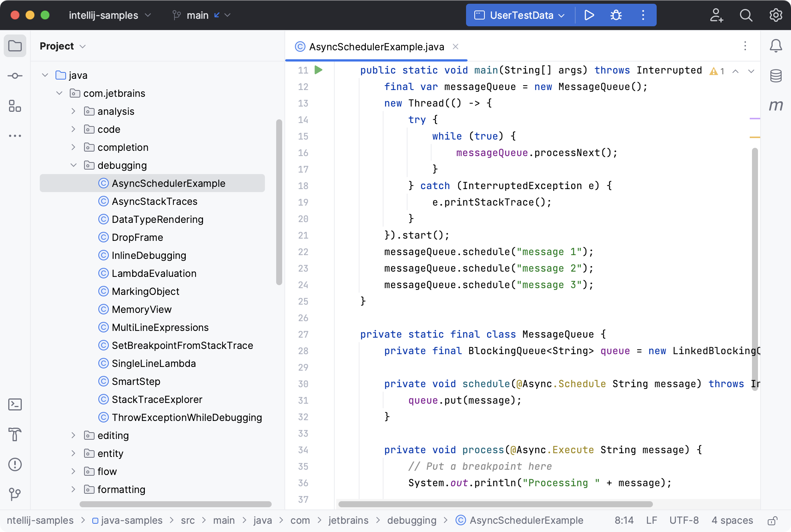Debug UserTestData with the bug icon
This screenshot has width=791, height=532.
(x=616, y=15)
